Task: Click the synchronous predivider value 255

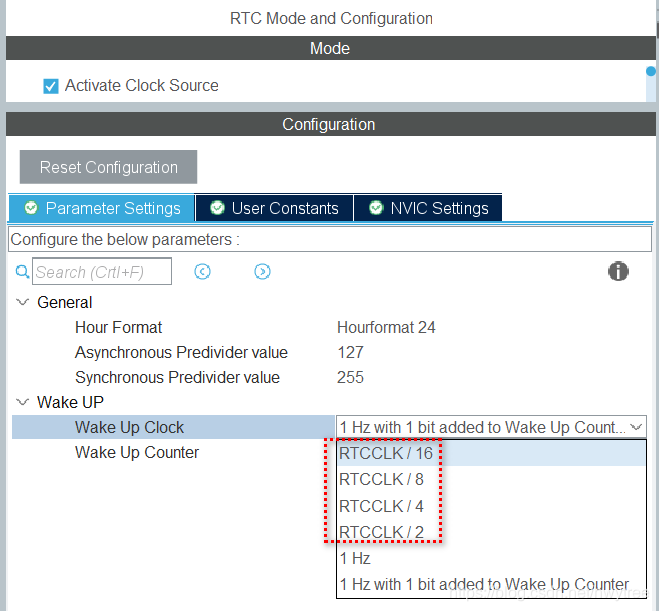Action: [350, 377]
